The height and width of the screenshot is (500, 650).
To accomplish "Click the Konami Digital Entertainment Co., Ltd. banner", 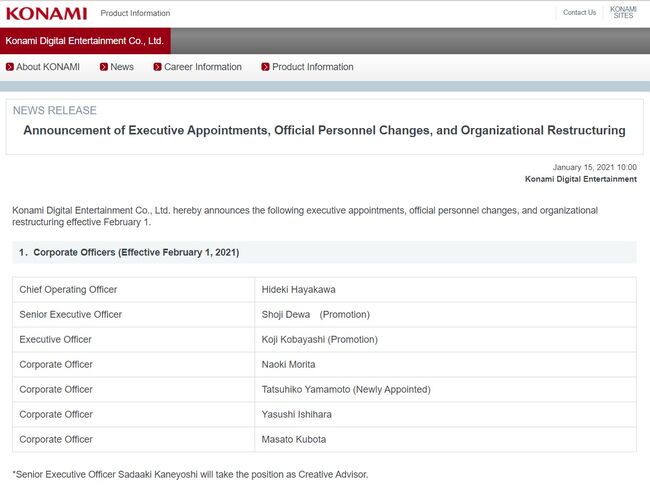I will (85, 40).
